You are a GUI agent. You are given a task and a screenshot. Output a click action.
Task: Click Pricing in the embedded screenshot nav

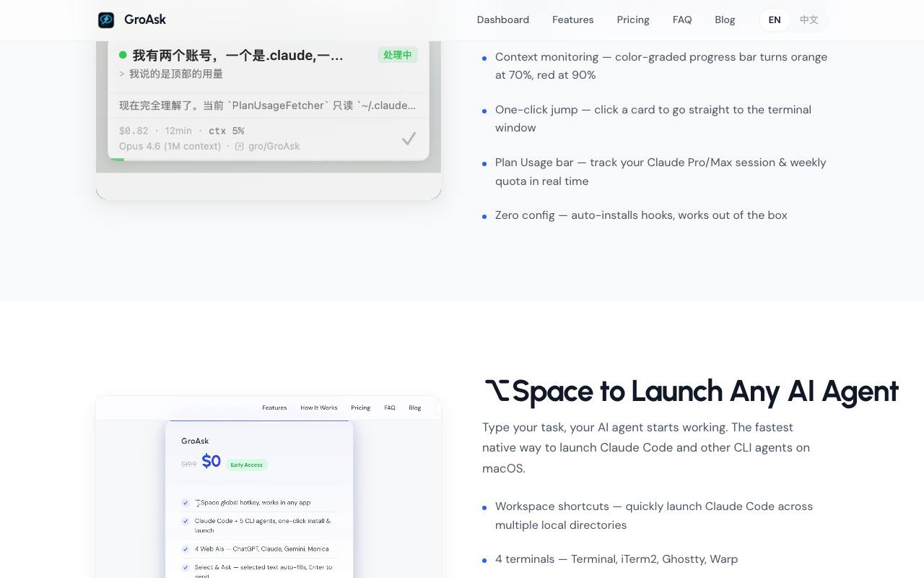pyautogui.click(x=360, y=407)
